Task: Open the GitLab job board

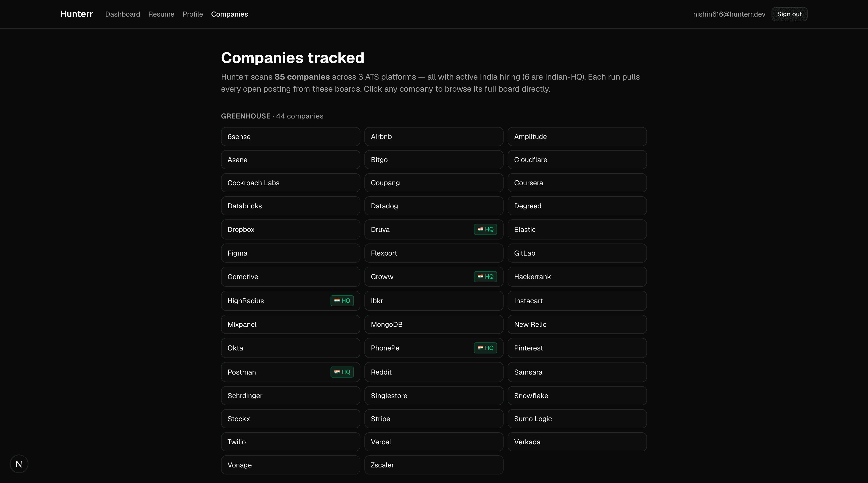Action: (x=577, y=253)
